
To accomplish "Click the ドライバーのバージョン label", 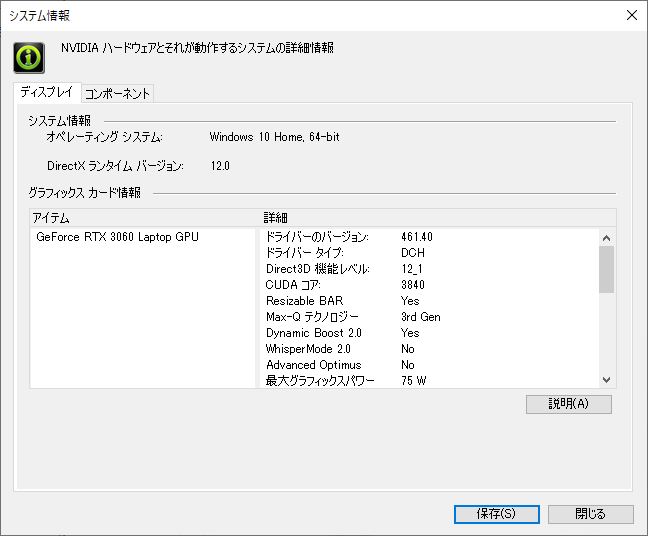I will point(317,237).
